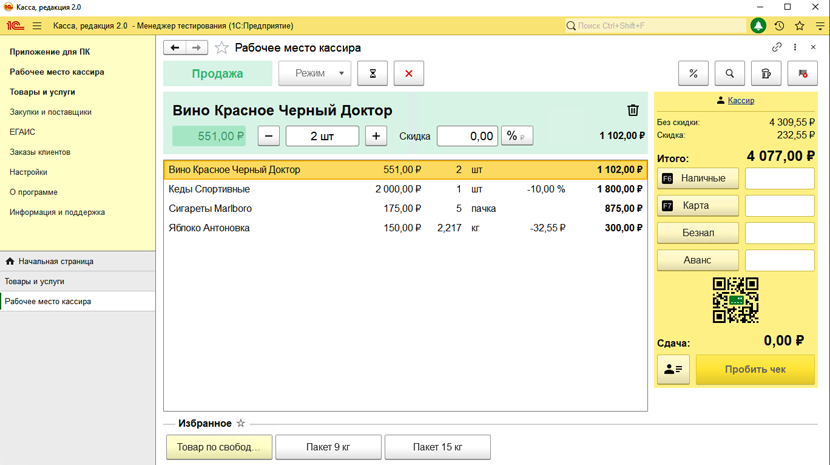The height and width of the screenshot is (465, 830).
Task: Open history icon in title bar
Action: 779,26
